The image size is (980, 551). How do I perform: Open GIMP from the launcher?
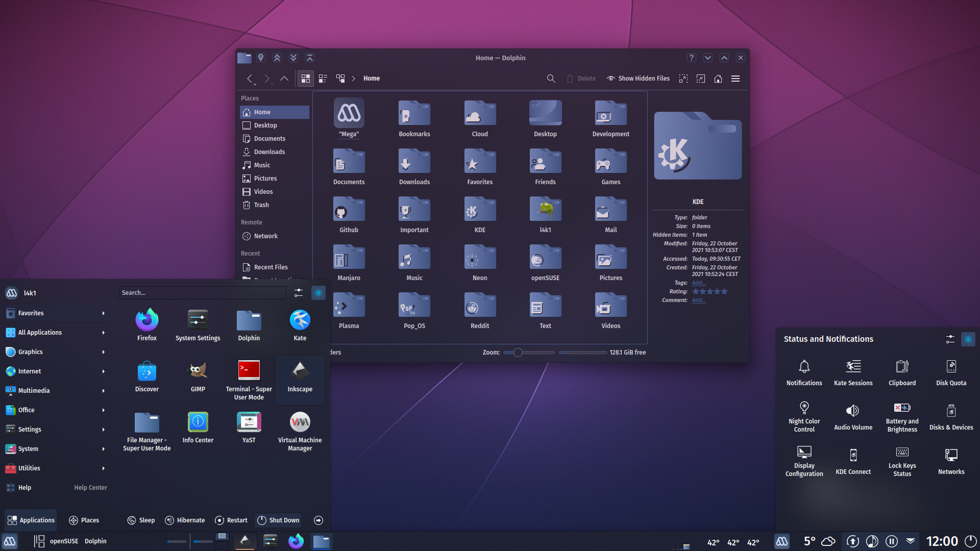tap(198, 376)
